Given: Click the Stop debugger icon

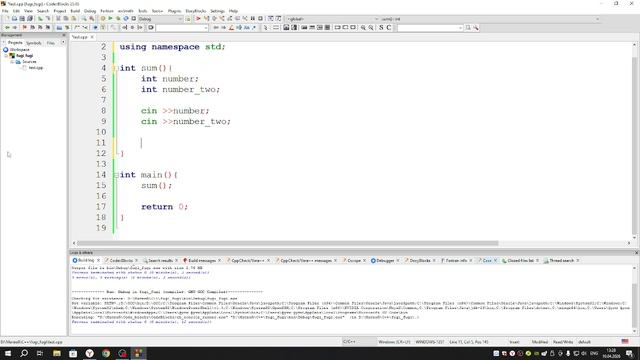Looking at the screenshot, I should pos(260,19).
